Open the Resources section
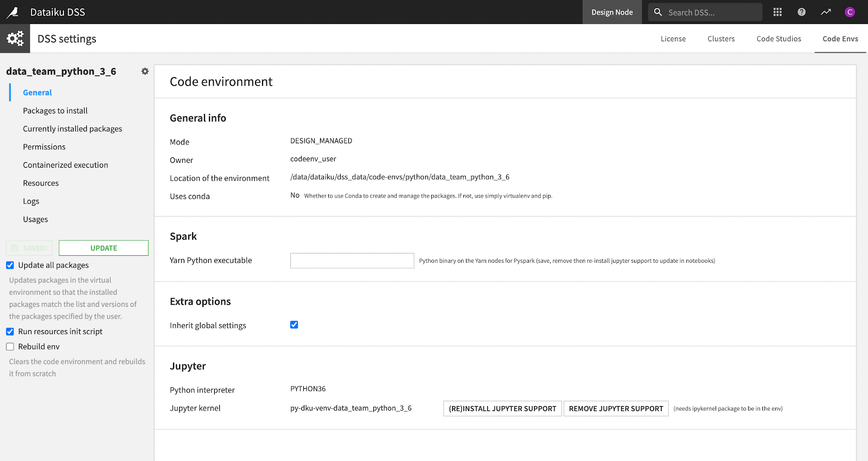 click(41, 183)
